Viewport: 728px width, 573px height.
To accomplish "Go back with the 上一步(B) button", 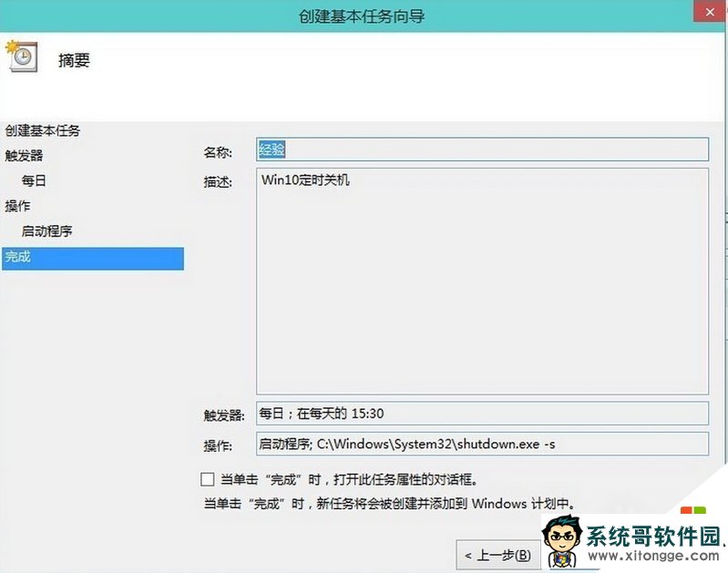I will click(x=498, y=555).
